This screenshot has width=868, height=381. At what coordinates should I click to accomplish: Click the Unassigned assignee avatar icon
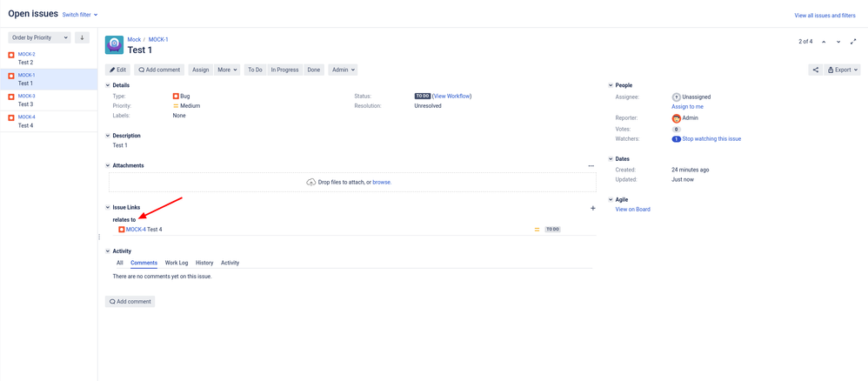click(x=676, y=97)
